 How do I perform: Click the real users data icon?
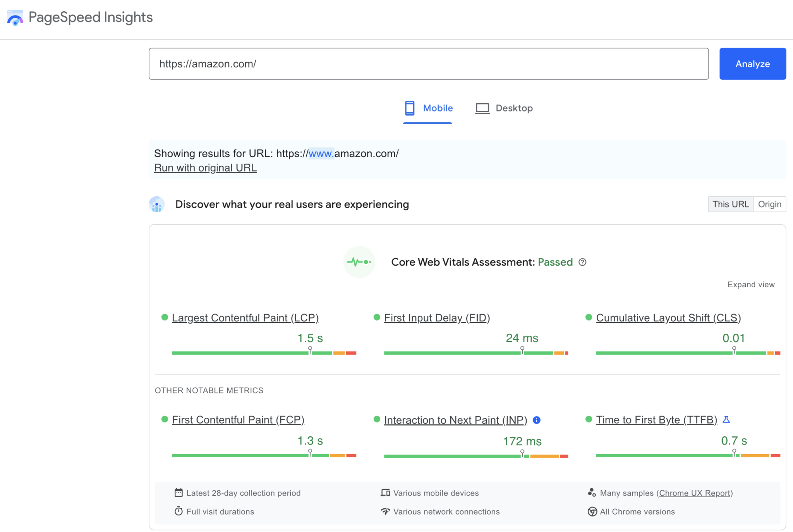157,204
